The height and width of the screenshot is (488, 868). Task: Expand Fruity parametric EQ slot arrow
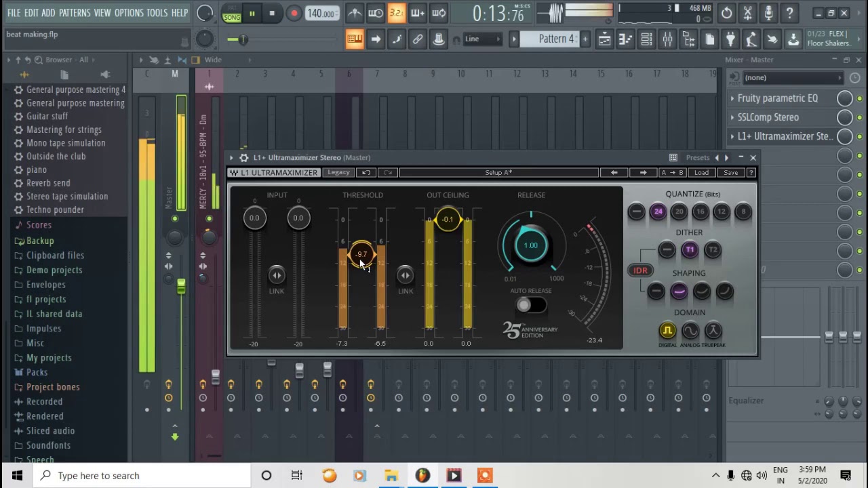coord(732,98)
